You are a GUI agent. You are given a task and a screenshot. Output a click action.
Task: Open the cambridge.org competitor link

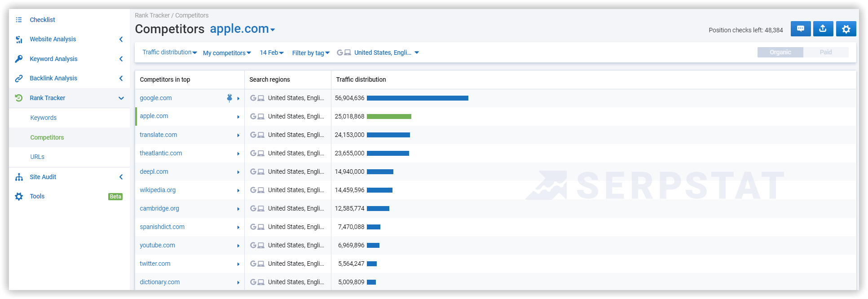[x=159, y=208]
